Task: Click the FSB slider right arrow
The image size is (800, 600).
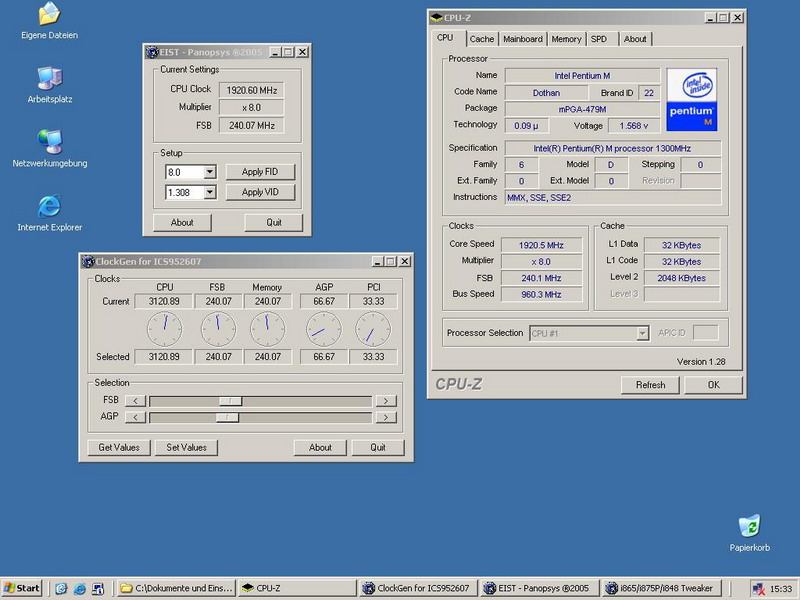Action: click(x=385, y=400)
